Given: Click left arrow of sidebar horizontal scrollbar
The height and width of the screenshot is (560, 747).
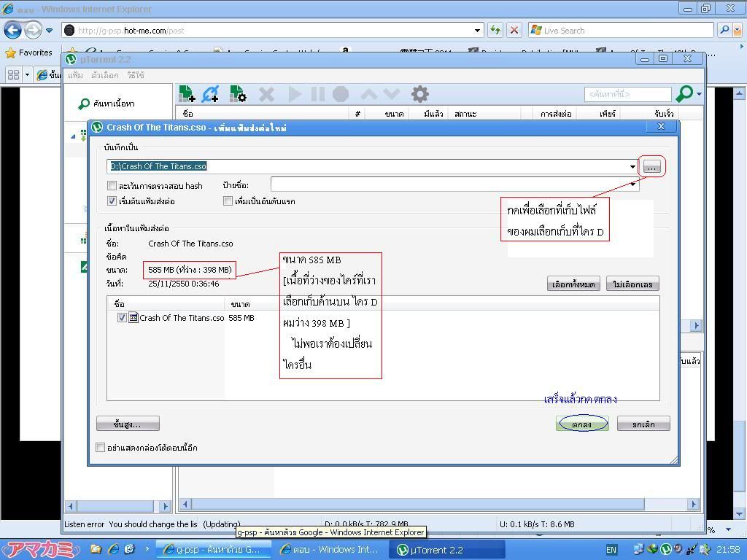Looking at the screenshot, I should pyautogui.click(x=71, y=506).
